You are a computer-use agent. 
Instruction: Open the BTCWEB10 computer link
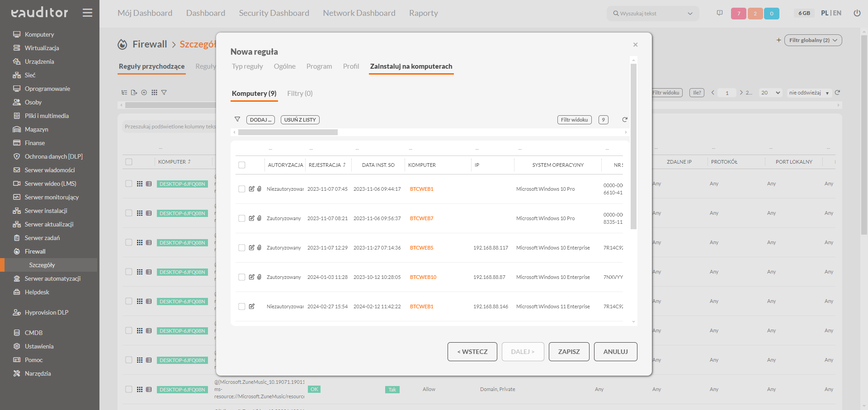pos(423,277)
